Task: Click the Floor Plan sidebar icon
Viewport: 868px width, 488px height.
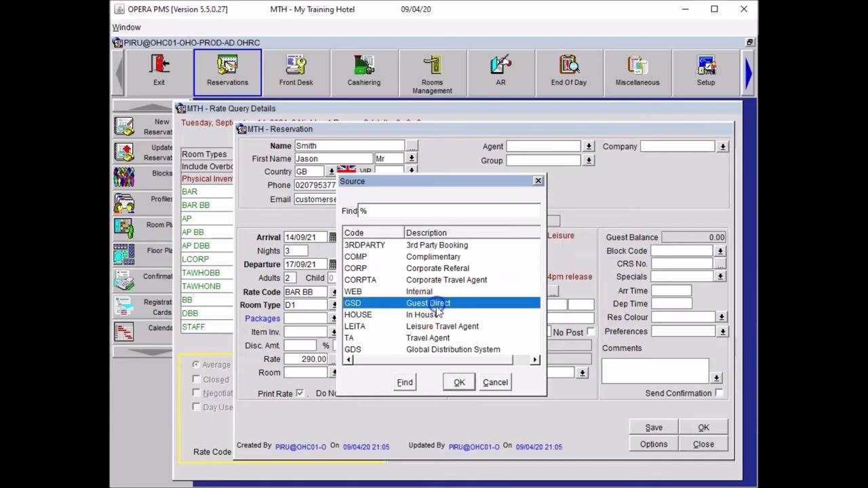Action: (124, 254)
